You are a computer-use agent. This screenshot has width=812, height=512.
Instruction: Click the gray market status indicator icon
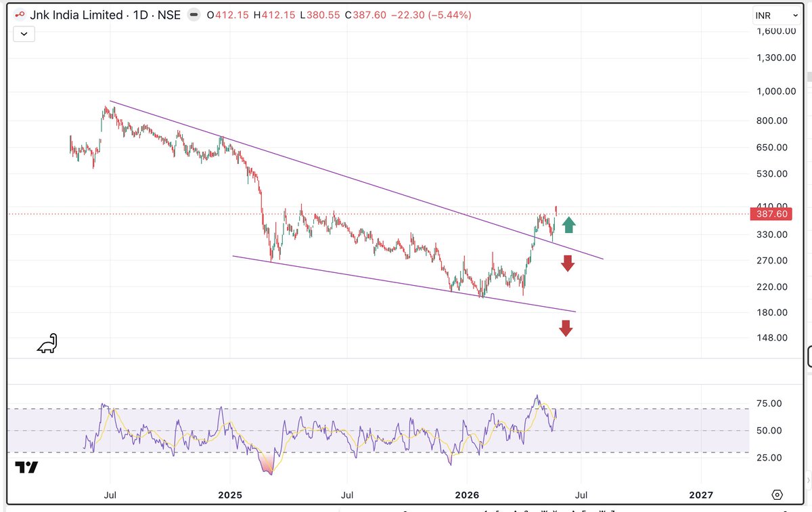point(194,15)
